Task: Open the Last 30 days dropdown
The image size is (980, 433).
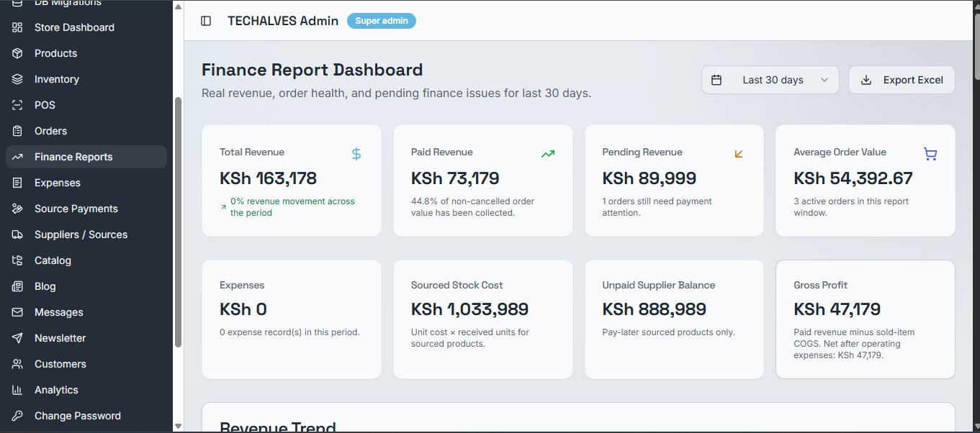Action: (770, 80)
